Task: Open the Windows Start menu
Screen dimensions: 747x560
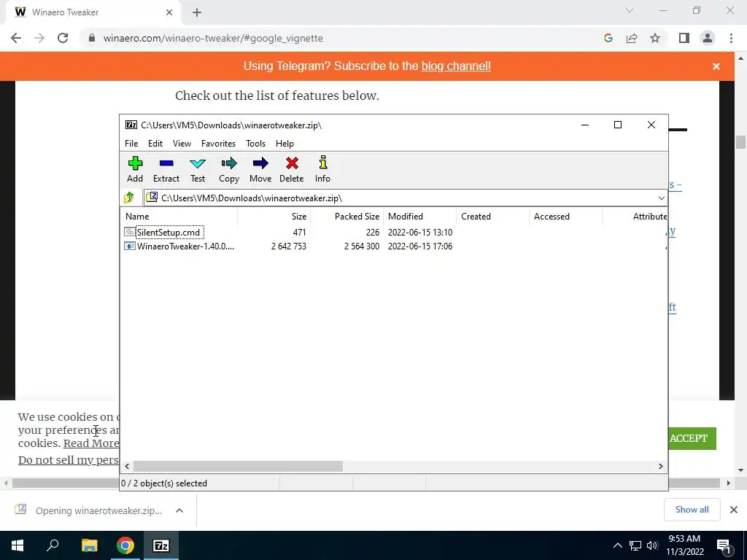Action: pyautogui.click(x=18, y=545)
